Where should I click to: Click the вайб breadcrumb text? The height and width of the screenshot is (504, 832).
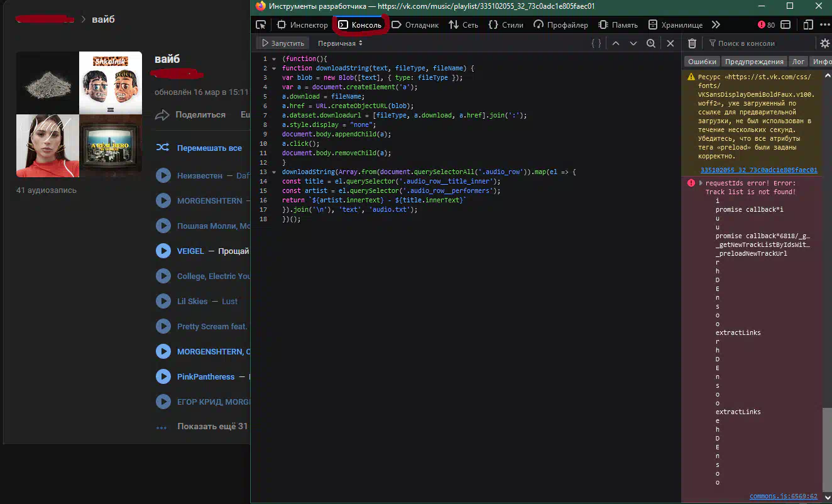click(103, 19)
